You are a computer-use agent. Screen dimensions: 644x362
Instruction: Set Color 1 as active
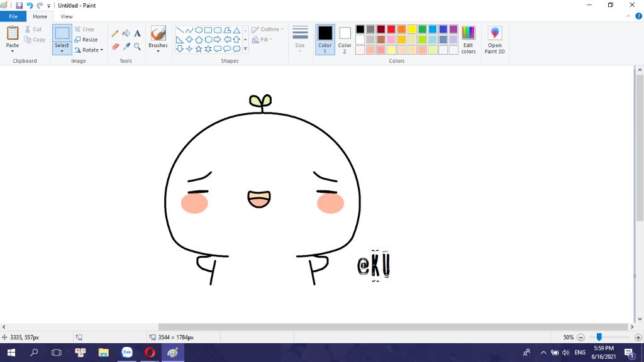pyautogui.click(x=325, y=40)
